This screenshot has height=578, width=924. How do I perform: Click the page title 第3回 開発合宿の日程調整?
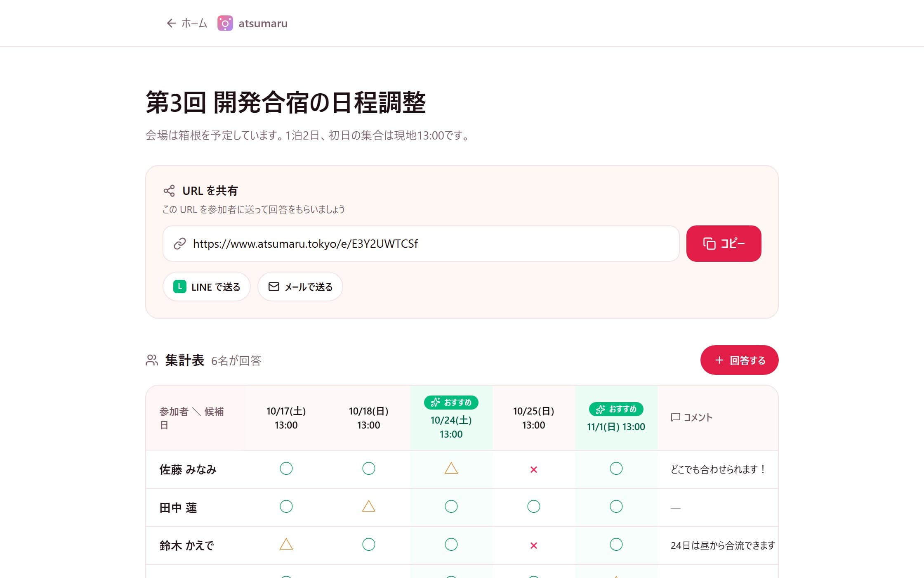286,102
